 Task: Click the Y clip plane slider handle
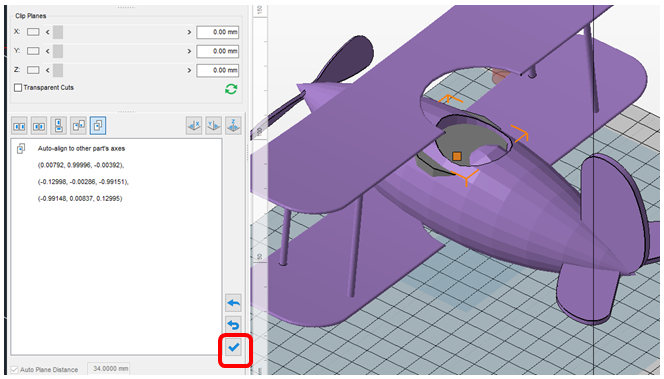coord(58,51)
